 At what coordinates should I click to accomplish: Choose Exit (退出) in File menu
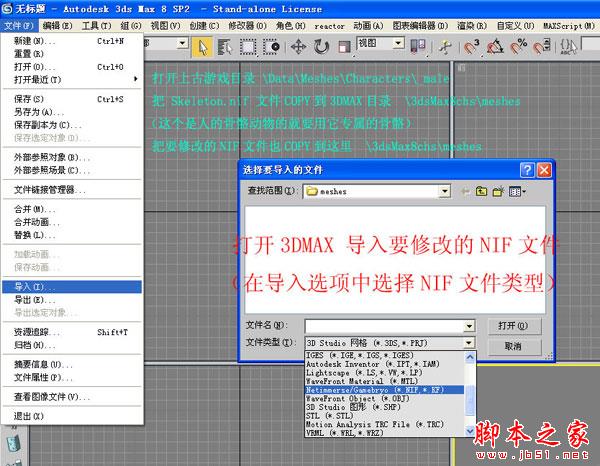(x=72, y=416)
